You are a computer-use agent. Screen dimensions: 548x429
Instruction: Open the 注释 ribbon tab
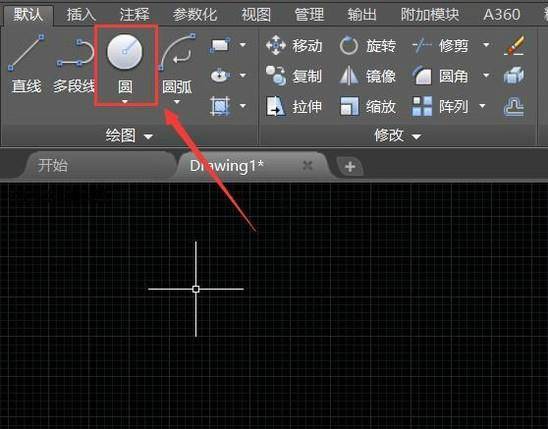click(x=135, y=15)
